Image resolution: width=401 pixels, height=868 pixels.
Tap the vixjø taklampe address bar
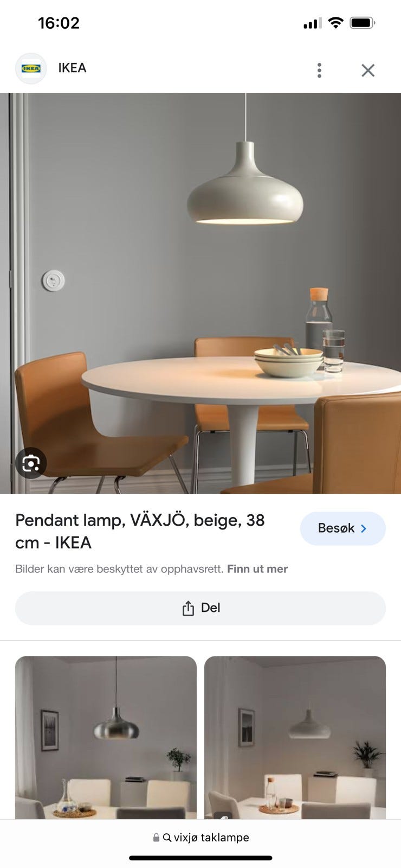click(x=200, y=838)
